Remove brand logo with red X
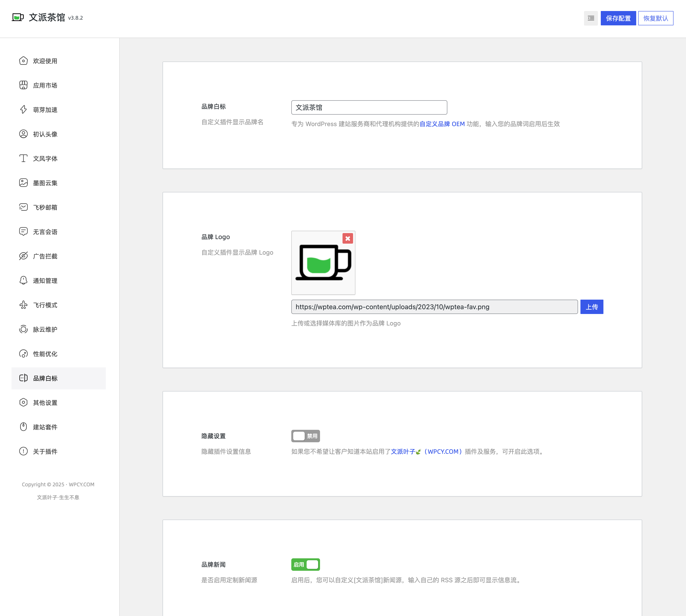Image resolution: width=686 pixels, height=616 pixels. pyautogui.click(x=348, y=238)
